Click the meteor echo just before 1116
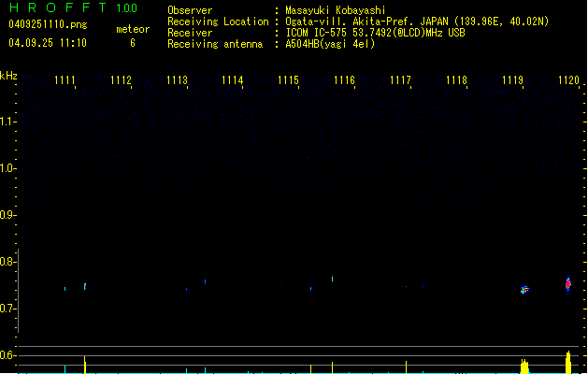This screenshot has width=588, height=374. pos(332,279)
